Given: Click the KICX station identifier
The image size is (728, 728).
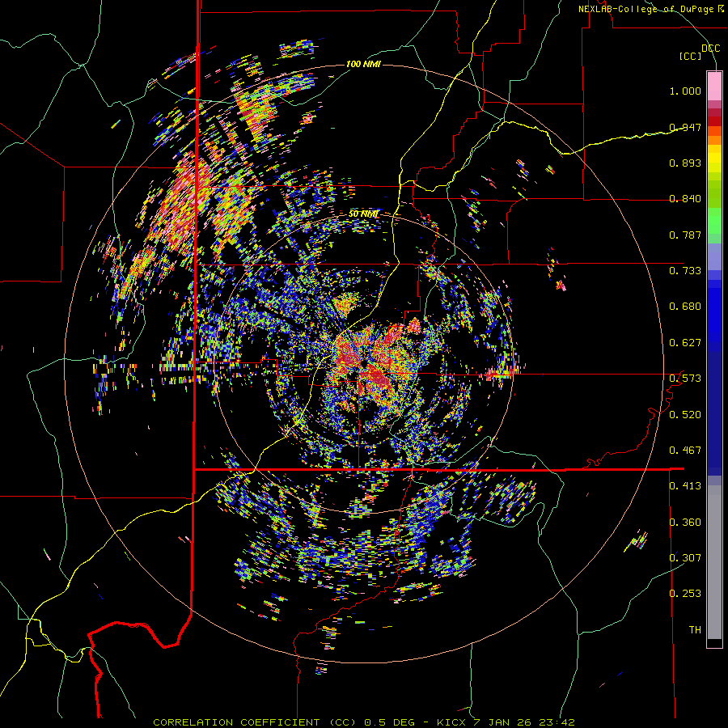Looking at the screenshot, I should 452,722.
